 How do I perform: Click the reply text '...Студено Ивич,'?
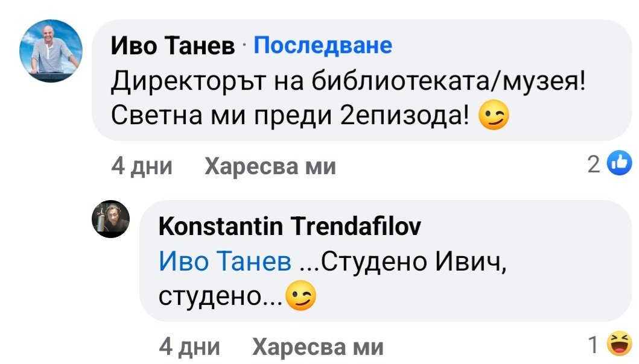(x=403, y=262)
